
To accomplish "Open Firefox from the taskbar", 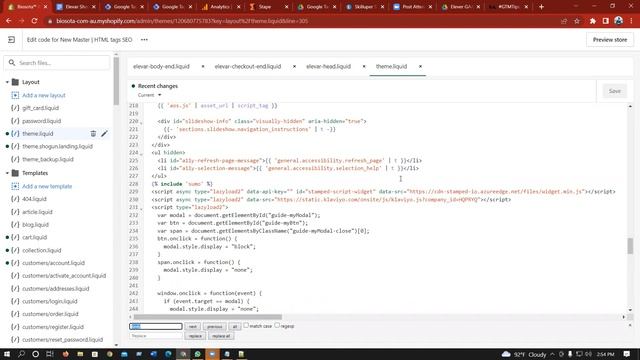I will tap(65, 354).
